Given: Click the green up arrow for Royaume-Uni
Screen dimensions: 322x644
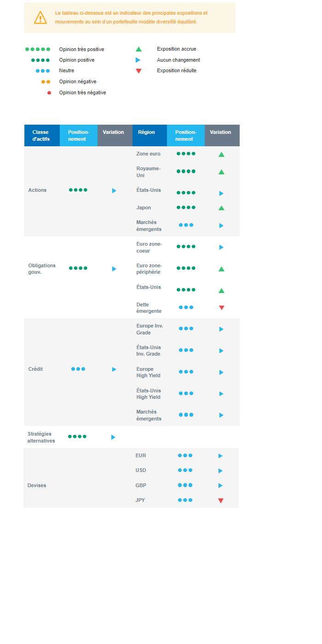Looking at the screenshot, I should pos(221,172).
